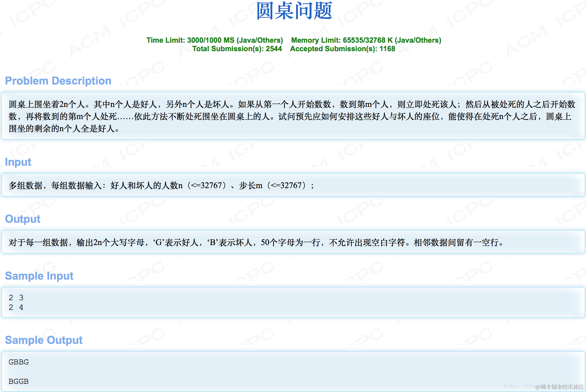
Task: Click sample input line "2 4"
Action: (16, 307)
